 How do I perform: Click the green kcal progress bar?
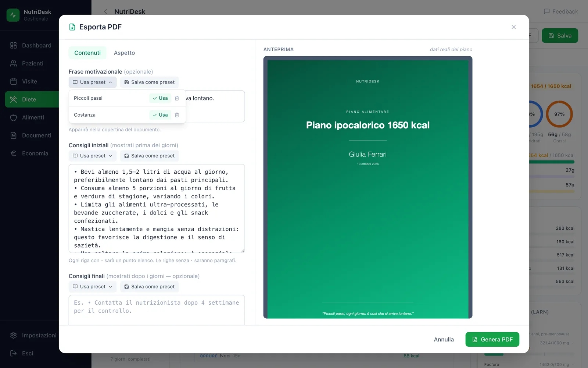point(551,162)
